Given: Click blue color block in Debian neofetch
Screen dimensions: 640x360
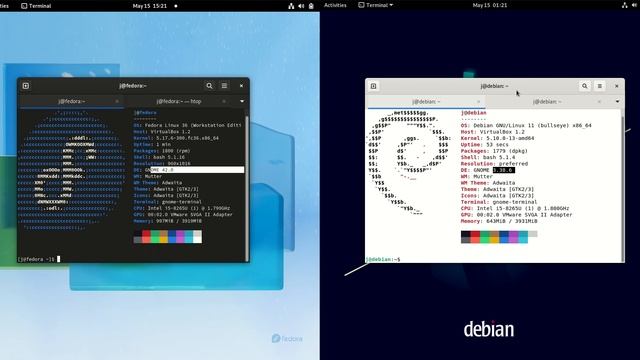Looking at the screenshot, I should [504, 237].
